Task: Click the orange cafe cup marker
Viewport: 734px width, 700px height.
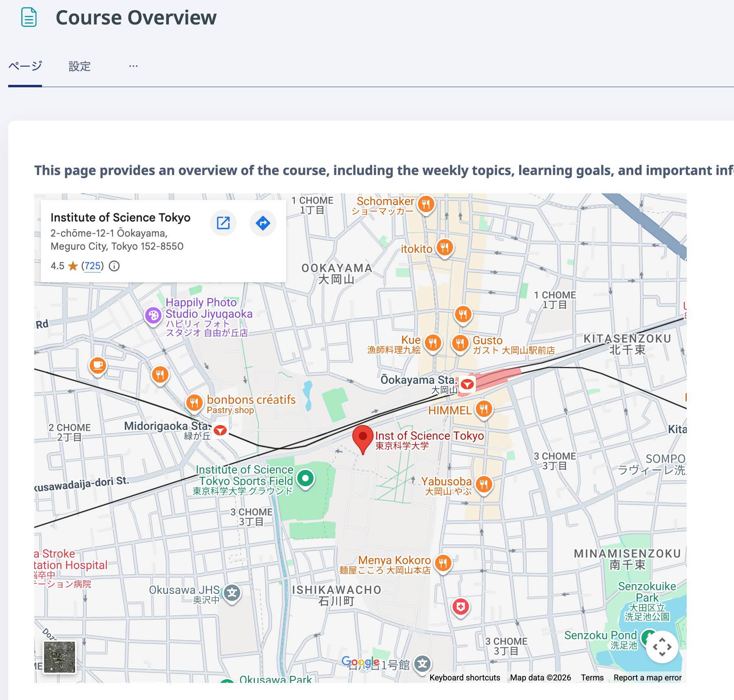Action: (x=98, y=366)
